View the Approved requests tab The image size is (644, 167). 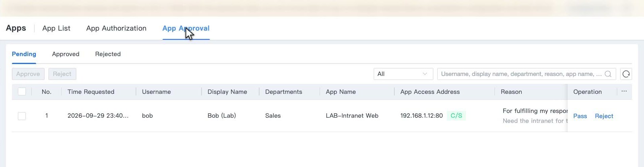[66, 54]
